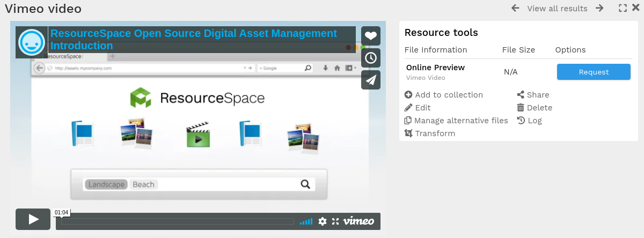This screenshot has height=238, width=644.
Task: Click the Add to collection plus icon
Action: pos(408,95)
